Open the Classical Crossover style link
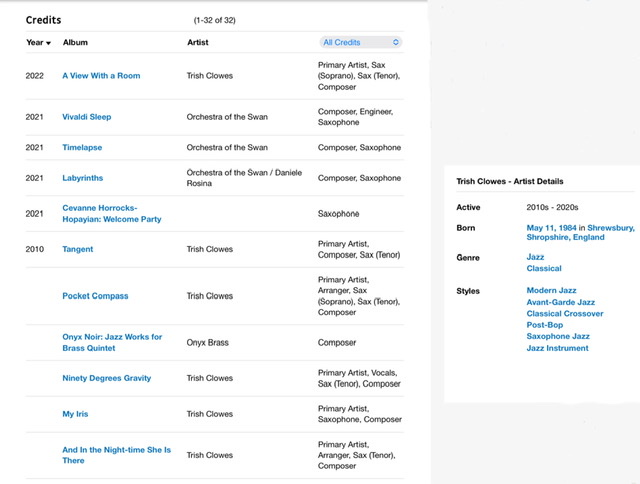640x484 pixels. pos(564,314)
